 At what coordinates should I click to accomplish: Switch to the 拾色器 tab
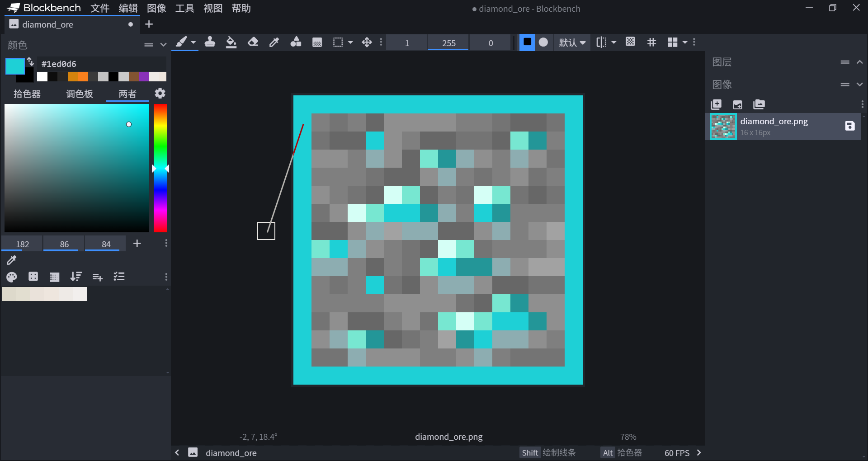(27, 94)
